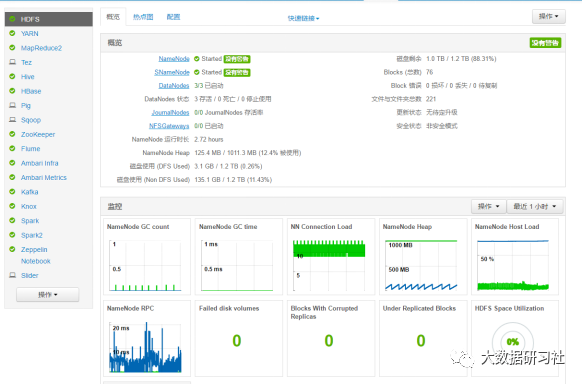
Task: Switch to the configs tab
Action: coord(173,17)
